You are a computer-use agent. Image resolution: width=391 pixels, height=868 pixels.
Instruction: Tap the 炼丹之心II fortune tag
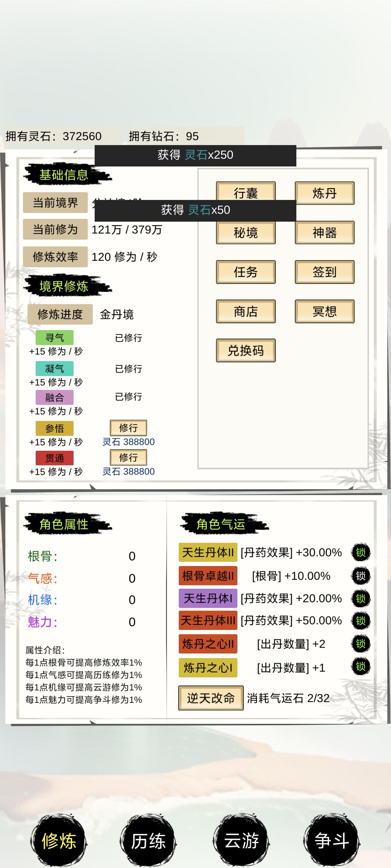[x=208, y=644]
